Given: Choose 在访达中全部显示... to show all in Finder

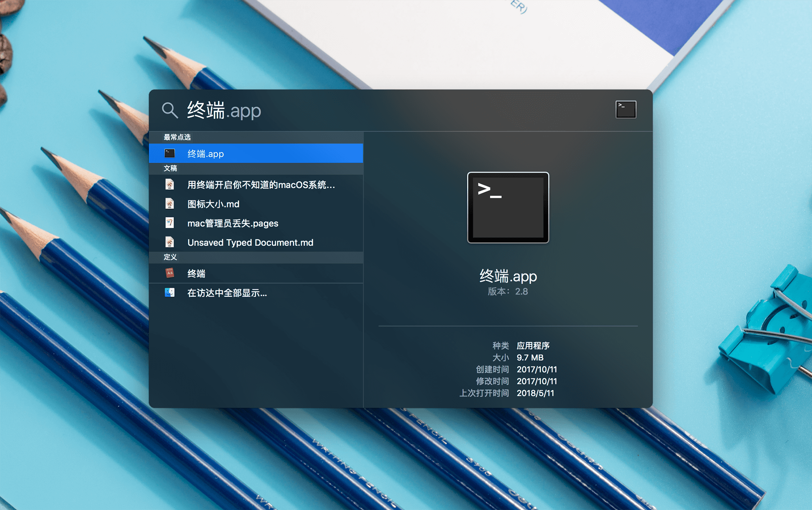Looking at the screenshot, I should tap(256, 293).
